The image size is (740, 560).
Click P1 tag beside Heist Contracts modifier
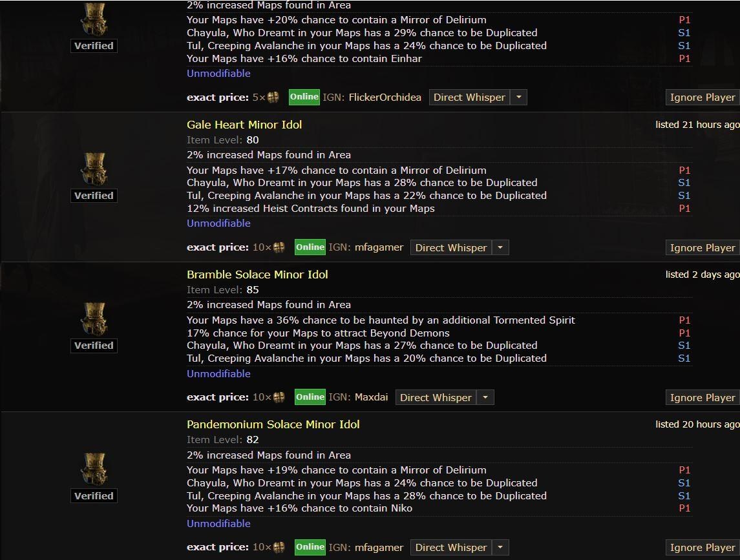tap(684, 209)
